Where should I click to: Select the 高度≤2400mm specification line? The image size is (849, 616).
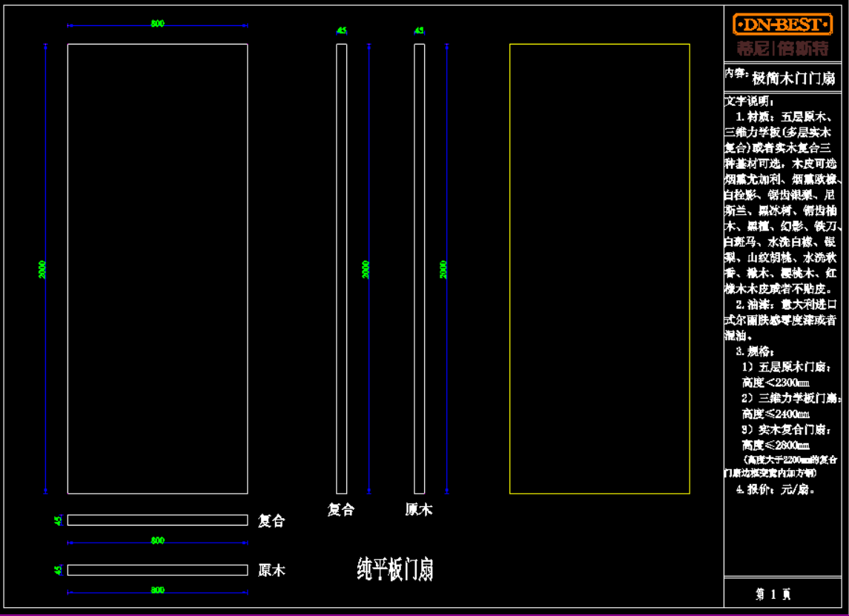pos(776,414)
